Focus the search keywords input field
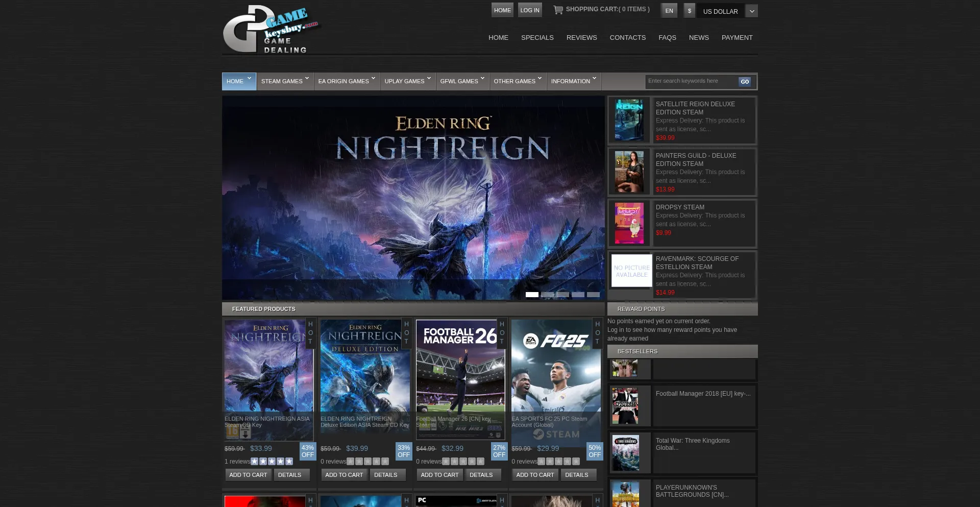Screen dimensions: 980x507 point(692,81)
